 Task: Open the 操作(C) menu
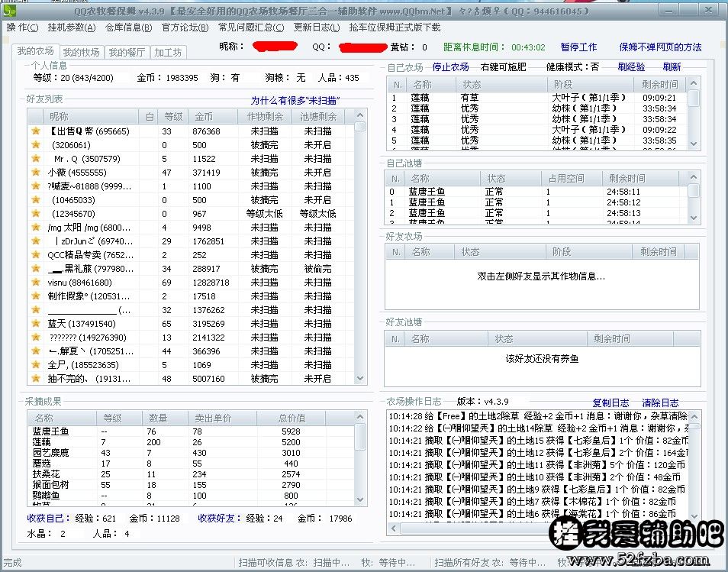tap(22, 27)
